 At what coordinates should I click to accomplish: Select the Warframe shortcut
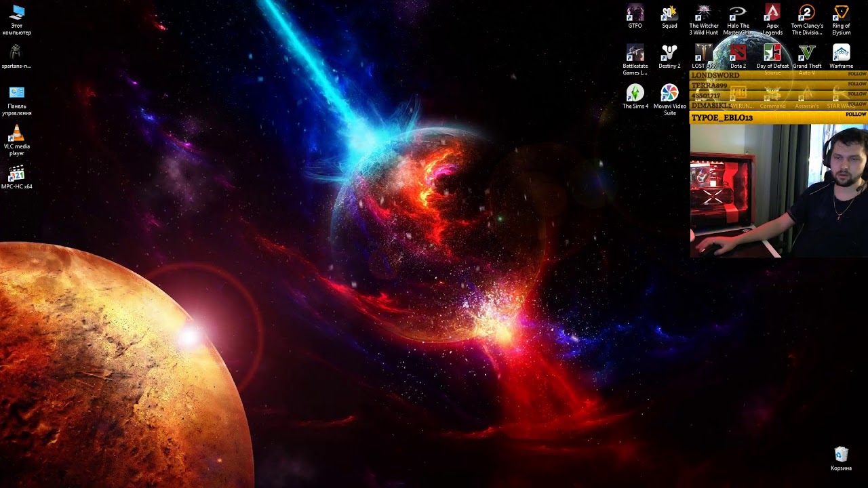842,57
